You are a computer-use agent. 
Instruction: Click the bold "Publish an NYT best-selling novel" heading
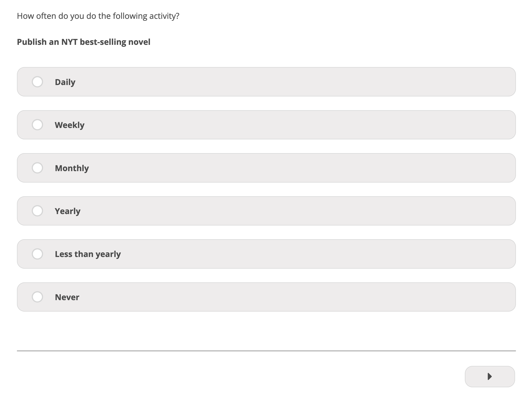pos(83,42)
